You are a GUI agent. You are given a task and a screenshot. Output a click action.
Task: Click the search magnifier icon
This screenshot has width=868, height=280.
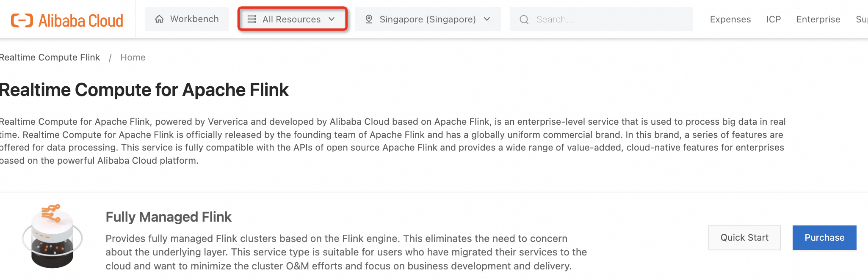click(x=524, y=19)
